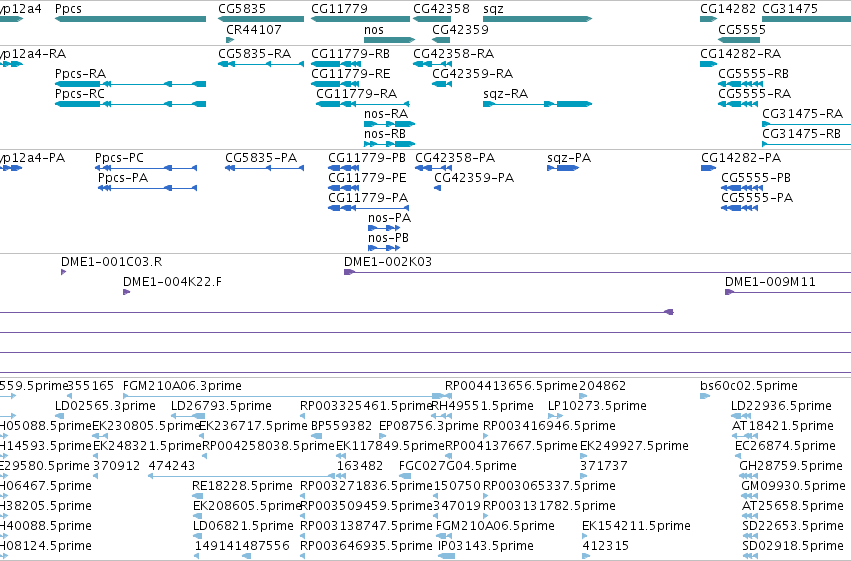Select protein CG5555-PA
Image resolution: width=851 pixels, height=561 pixels.
coord(757,198)
